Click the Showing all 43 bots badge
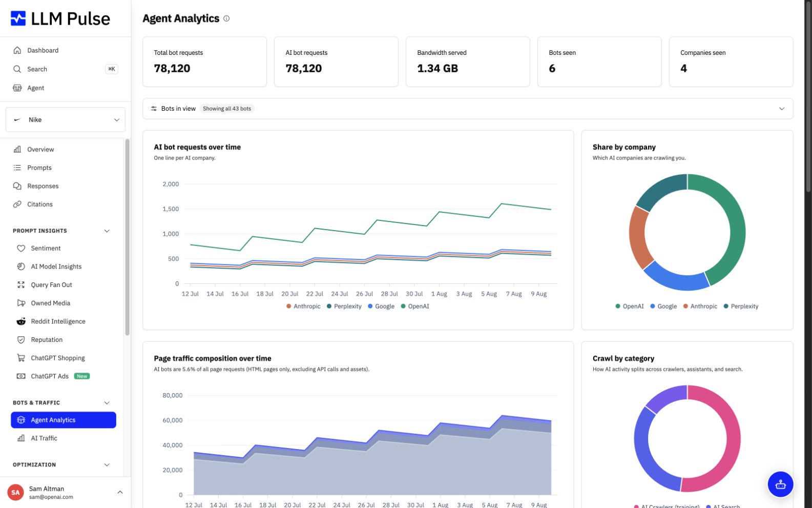 pyautogui.click(x=227, y=109)
